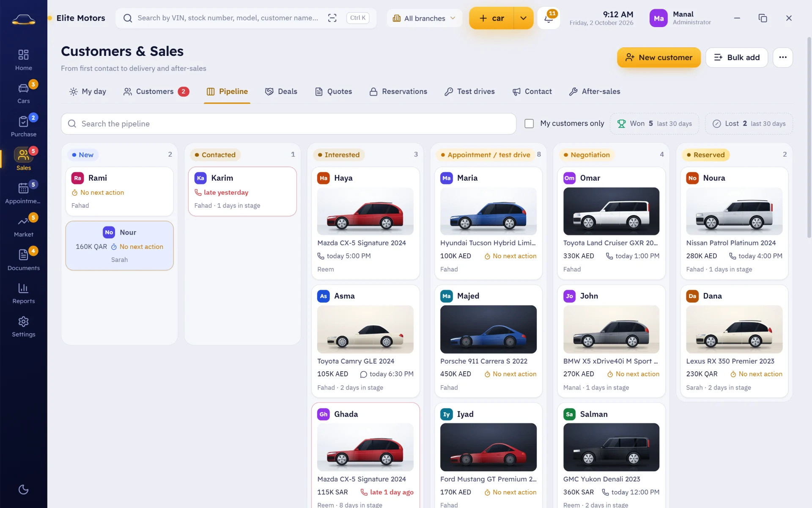Open the Market sidebar section
Screen dimensions: 812x508
pos(23,226)
